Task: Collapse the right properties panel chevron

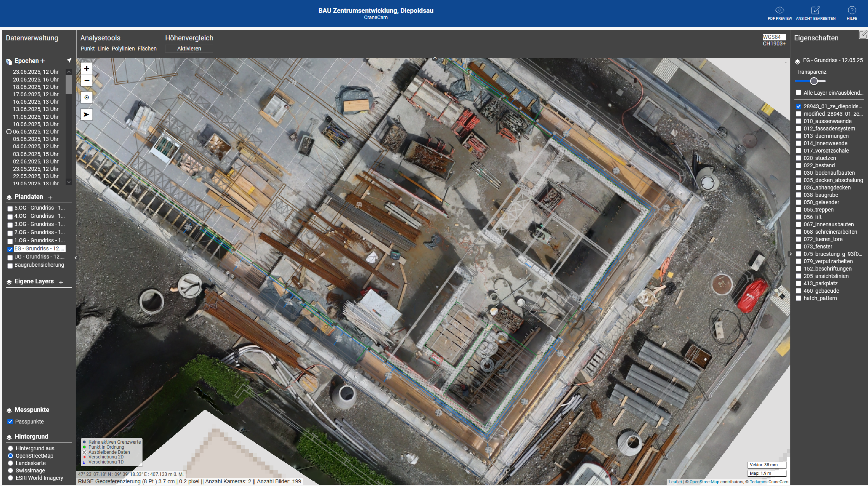Action: tap(790, 254)
